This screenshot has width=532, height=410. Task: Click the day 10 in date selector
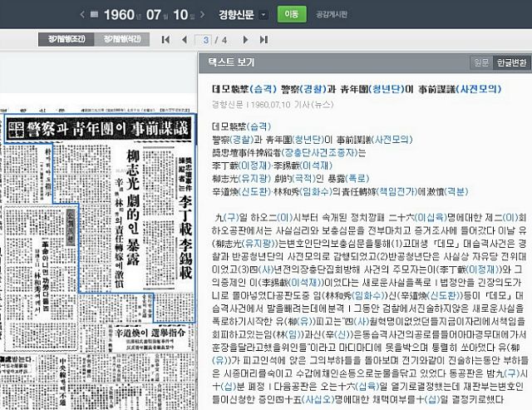[x=180, y=15]
